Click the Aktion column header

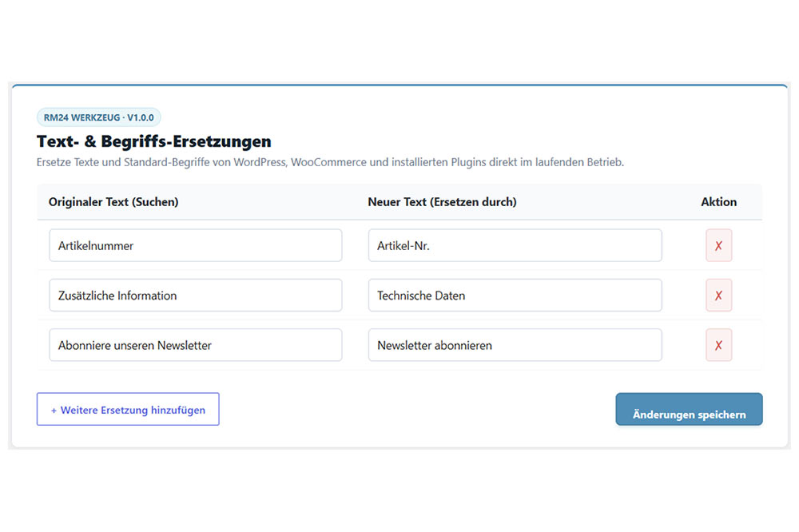pos(718,202)
